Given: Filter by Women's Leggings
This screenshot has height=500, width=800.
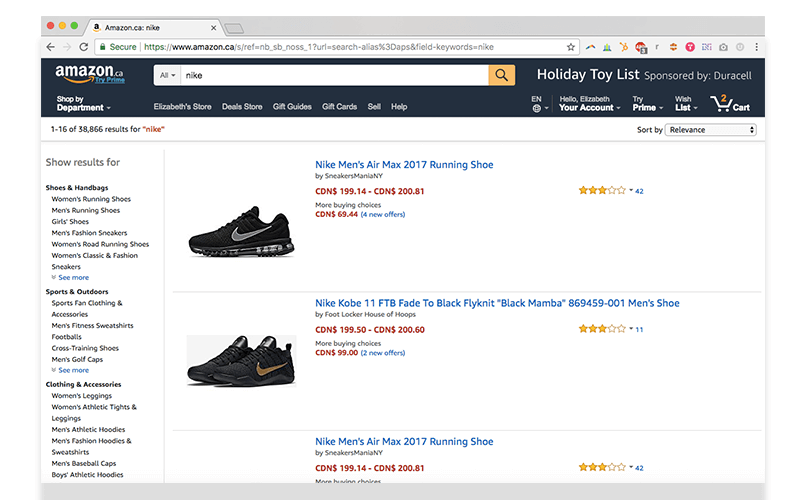Looking at the screenshot, I should pos(82,396).
